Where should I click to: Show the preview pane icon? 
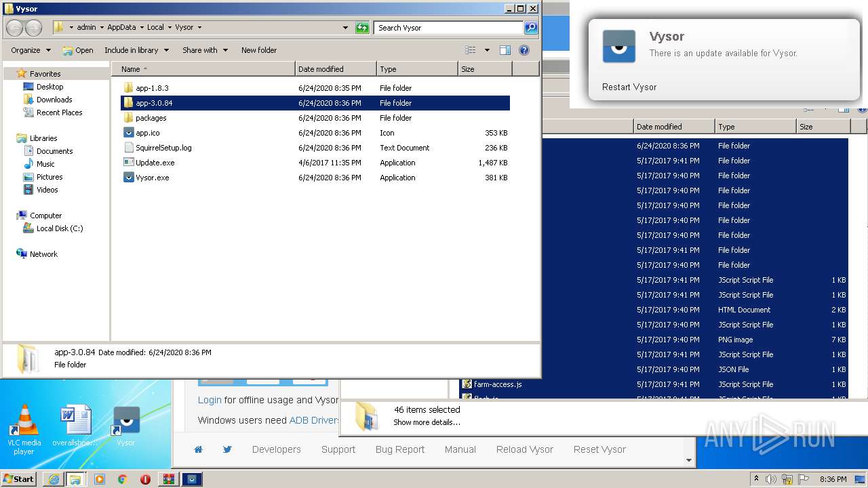click(x=505, y=50)
